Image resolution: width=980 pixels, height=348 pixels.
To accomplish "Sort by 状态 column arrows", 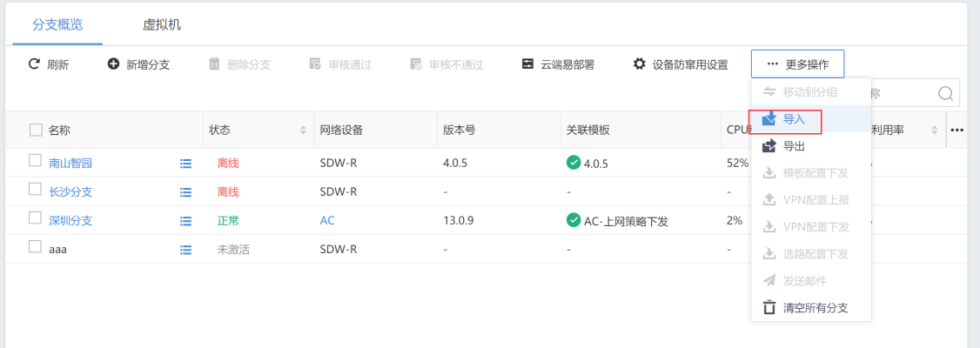I will (x=303, y=130).
